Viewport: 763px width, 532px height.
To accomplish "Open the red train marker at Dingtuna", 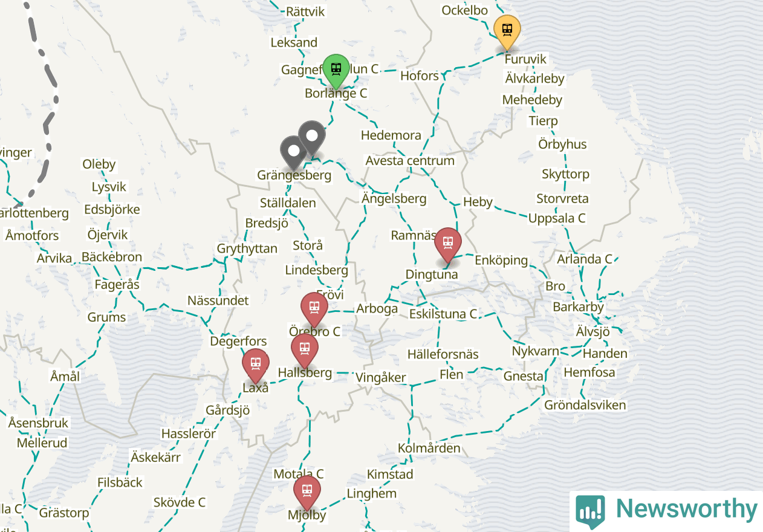I will (448, 245).
